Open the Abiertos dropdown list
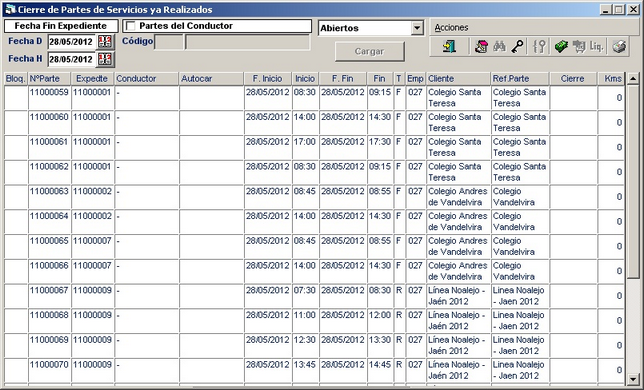This screenshot has height=390, width=644. tap(417, 28)
